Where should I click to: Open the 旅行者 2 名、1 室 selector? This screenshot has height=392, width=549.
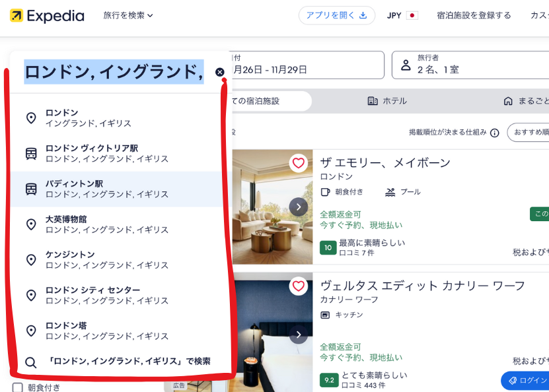pos(470,65)
